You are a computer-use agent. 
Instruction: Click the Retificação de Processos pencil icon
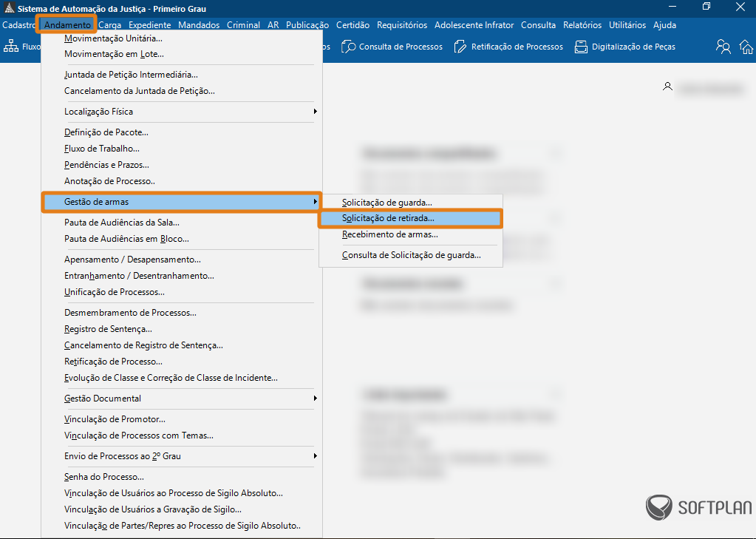tap(460, 47)
